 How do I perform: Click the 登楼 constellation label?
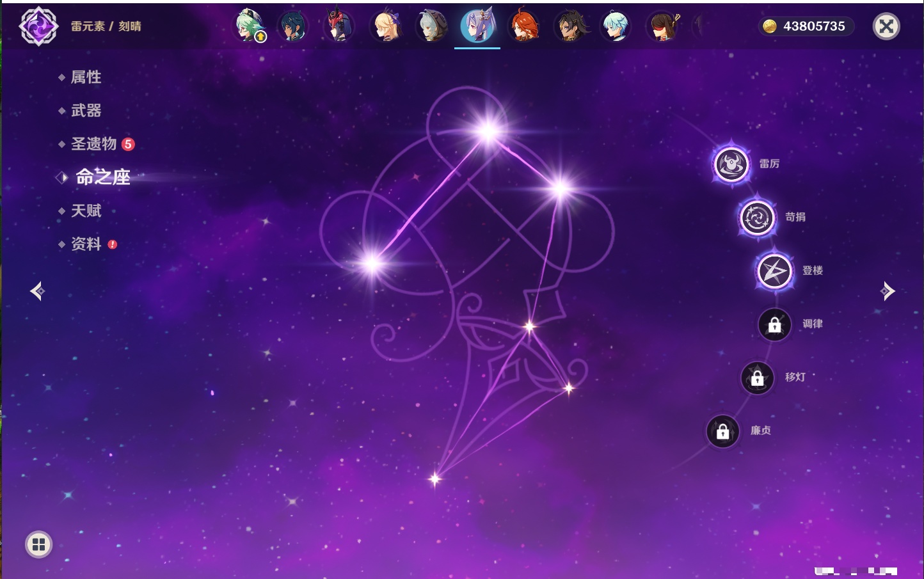point(813,271)
